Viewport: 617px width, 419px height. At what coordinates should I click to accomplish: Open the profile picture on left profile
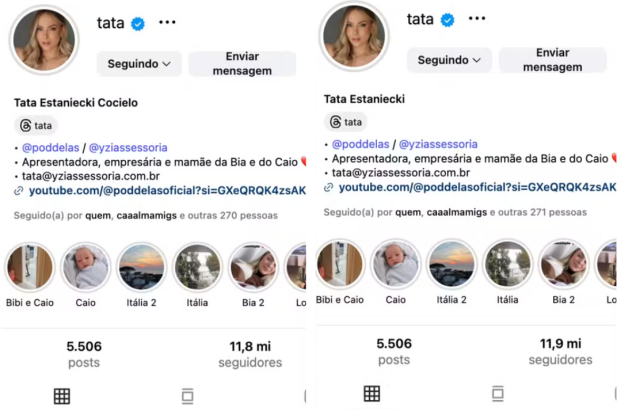[x=44, y=40]
